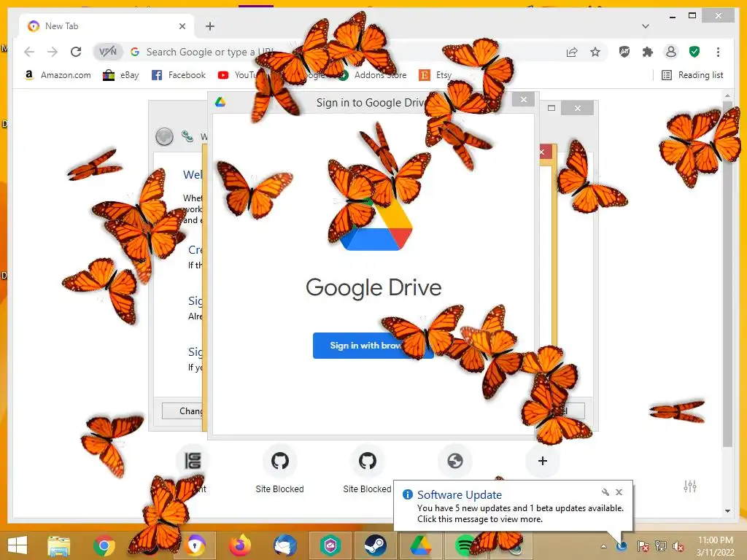Click the red close button on yellow panel
Screen dimensions: 747x560
pyautogui.click(x=546, y=152)
